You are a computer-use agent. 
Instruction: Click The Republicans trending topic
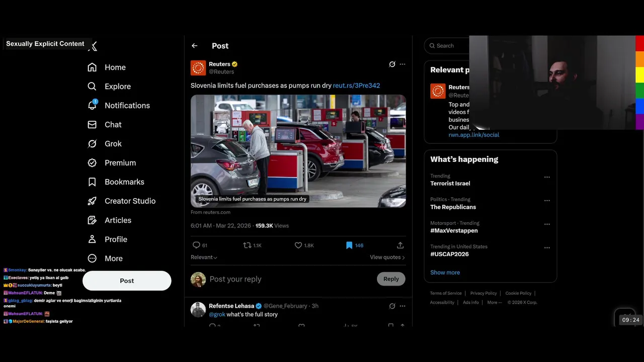(453, 207)
